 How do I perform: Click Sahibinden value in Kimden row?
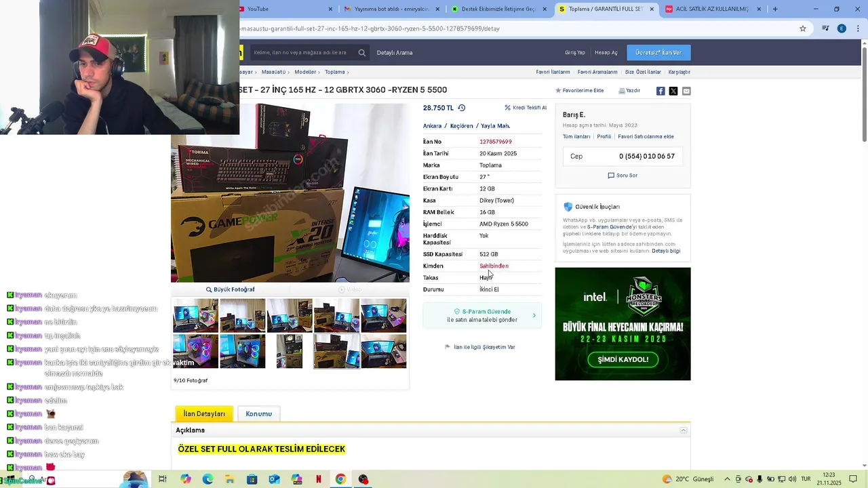494,266
